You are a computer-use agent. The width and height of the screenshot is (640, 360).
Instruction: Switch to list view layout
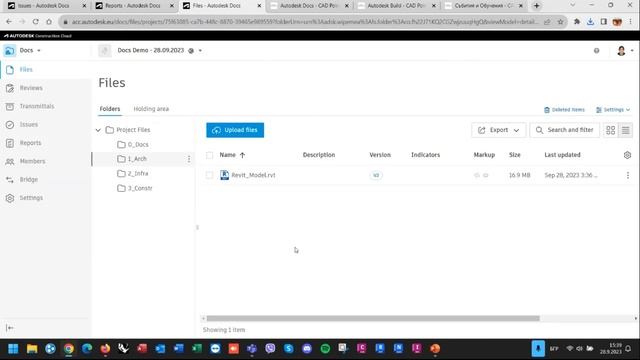coord(625,130)
